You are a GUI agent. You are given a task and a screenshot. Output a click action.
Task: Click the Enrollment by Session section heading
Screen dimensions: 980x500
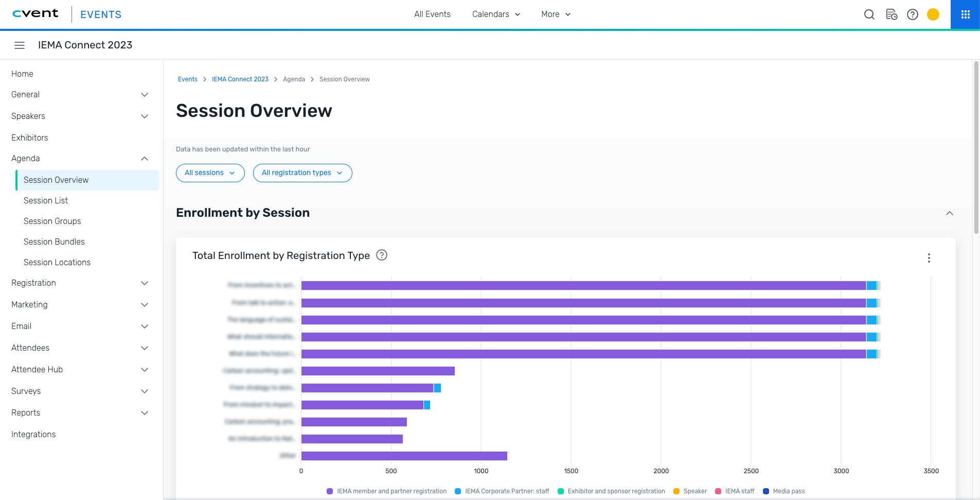243,213
